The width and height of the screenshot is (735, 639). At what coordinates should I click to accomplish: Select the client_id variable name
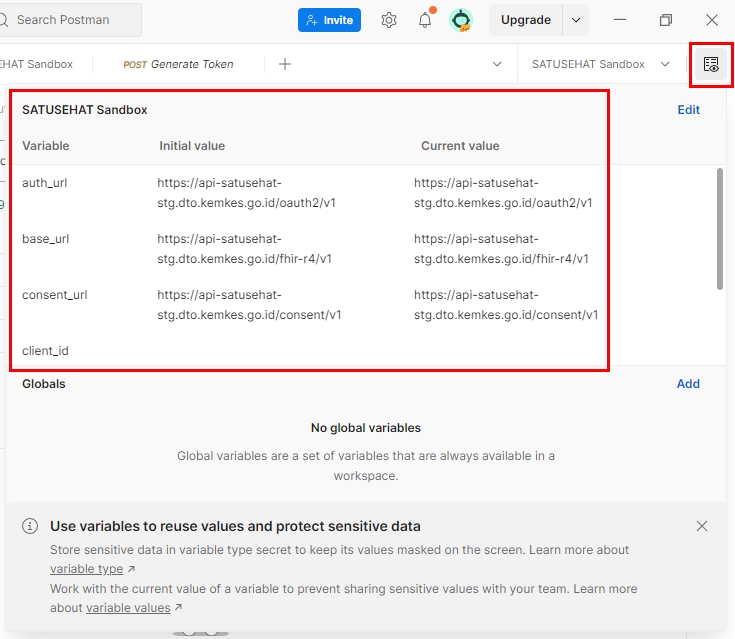[x=45, y=351]
